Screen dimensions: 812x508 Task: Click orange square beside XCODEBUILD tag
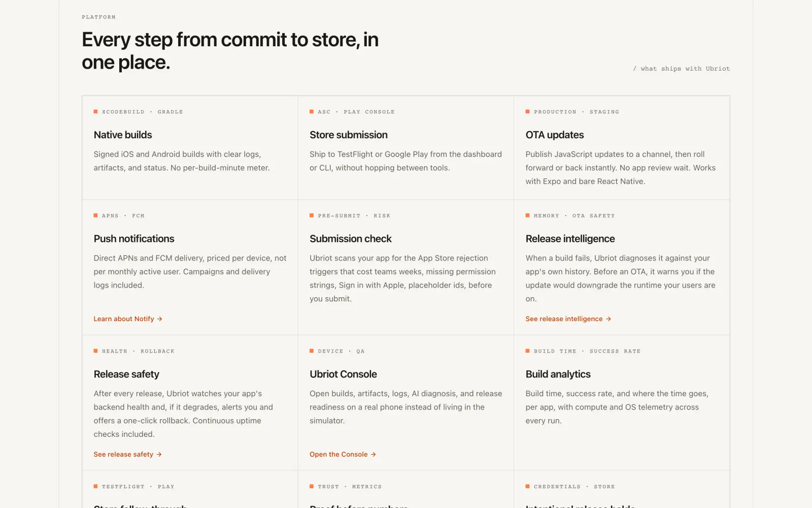pyautogui.click(x=95, y=112)
